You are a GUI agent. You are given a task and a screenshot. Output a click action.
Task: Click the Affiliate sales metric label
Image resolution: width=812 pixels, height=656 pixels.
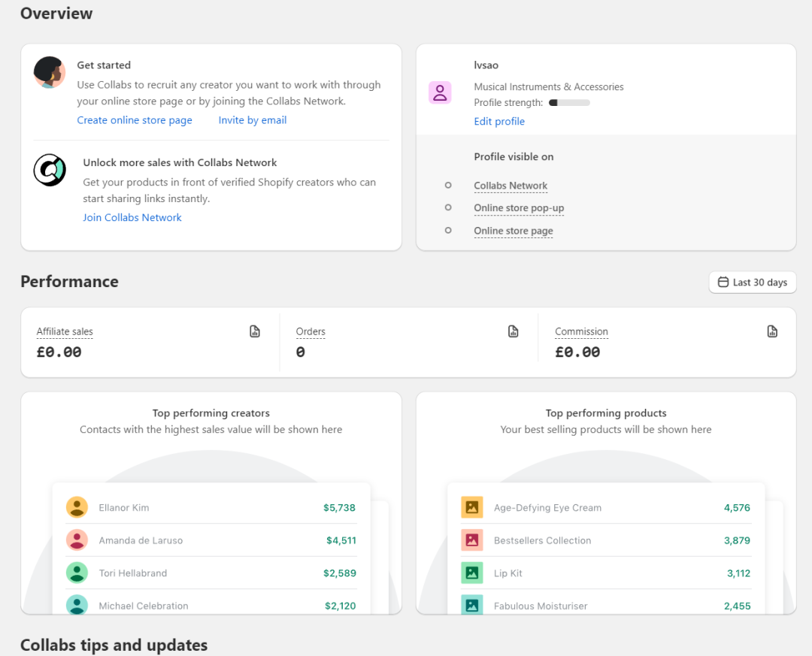pos(65,331)
